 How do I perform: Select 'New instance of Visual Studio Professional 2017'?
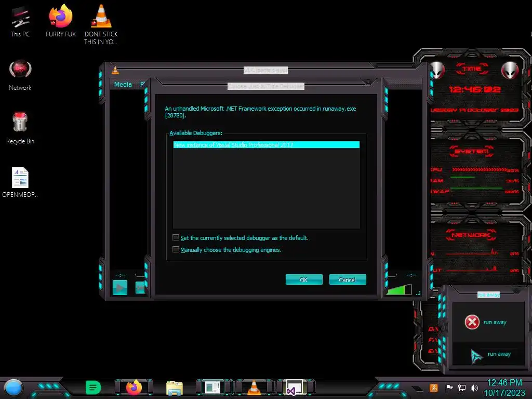[x=267, y=145]
